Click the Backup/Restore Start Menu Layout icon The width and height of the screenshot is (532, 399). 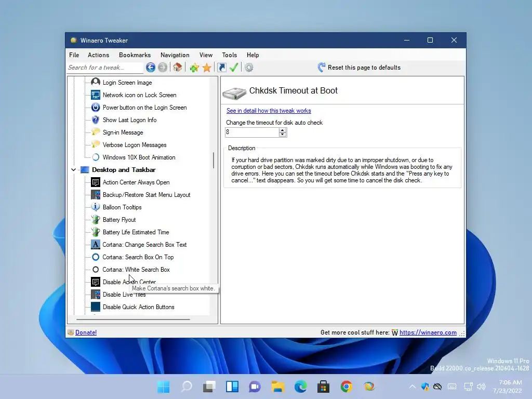tap(96, 195)
